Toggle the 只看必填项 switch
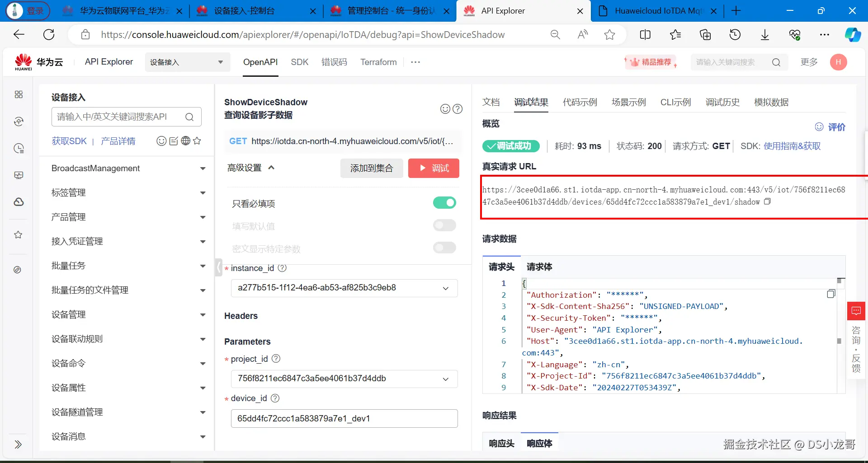The image size is (868, 463). coord(444,203)
